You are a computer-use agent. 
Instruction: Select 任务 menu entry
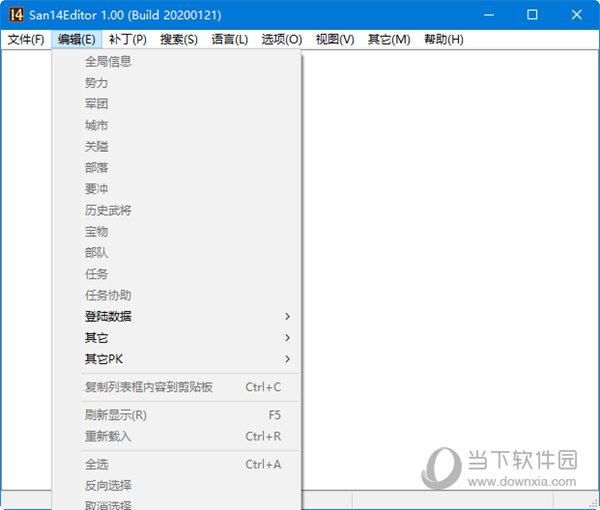click(176, 274)
